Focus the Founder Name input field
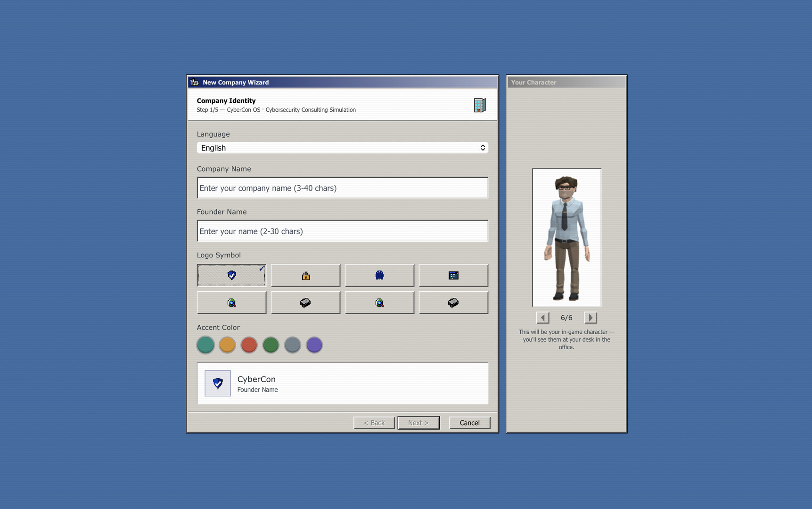This screenshot has width=812, height=509. [343, 231]
